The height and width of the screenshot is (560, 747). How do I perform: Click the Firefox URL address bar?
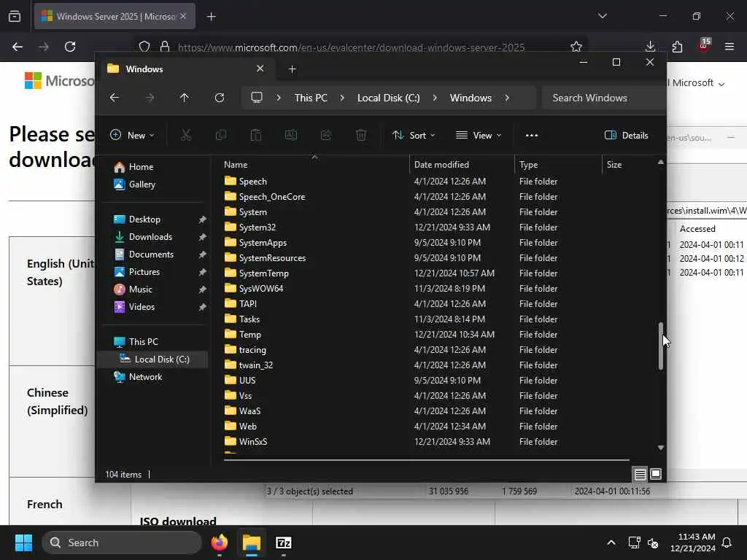tap(351, 47)
